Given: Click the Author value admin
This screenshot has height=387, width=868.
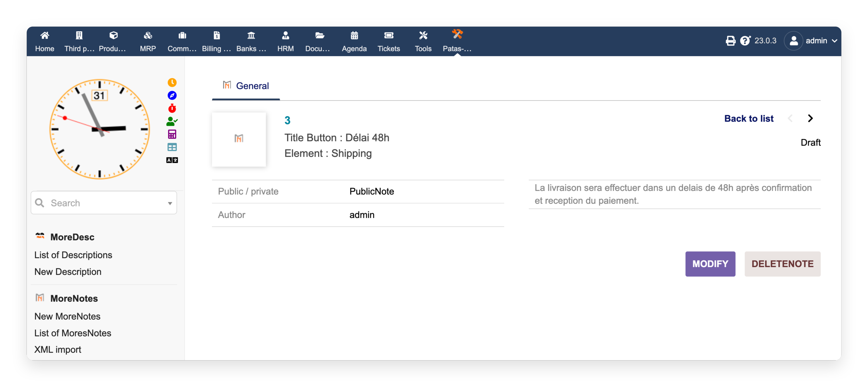Looking at the screenshot, I should tap(362, 215).
